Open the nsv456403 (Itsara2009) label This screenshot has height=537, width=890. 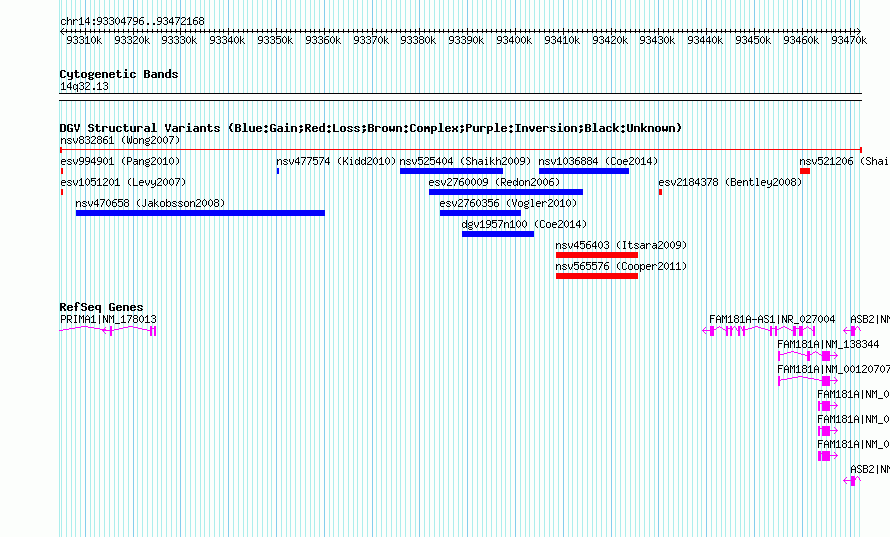(622, 245)
